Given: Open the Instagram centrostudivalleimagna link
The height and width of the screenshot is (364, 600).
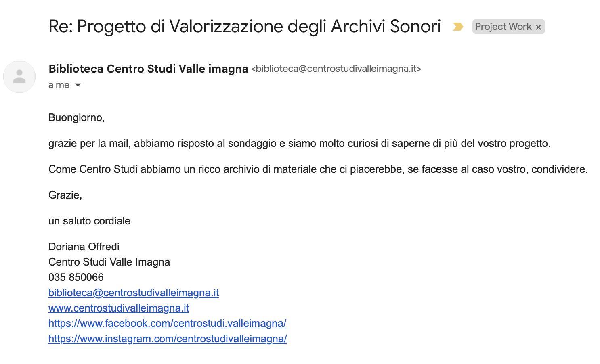Looking at the screenshot, I should 168,339.
